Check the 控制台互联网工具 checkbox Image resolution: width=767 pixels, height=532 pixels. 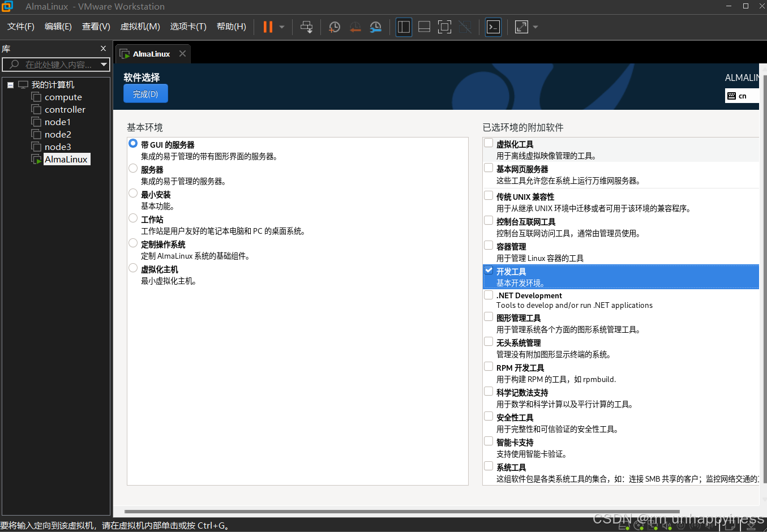(489, 220)
